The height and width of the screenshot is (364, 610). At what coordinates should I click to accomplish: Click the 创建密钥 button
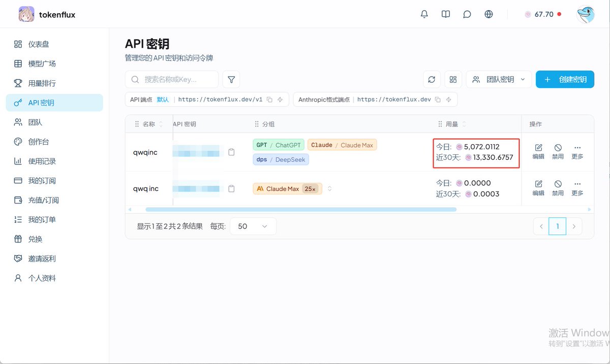click(x=565, y=79)
